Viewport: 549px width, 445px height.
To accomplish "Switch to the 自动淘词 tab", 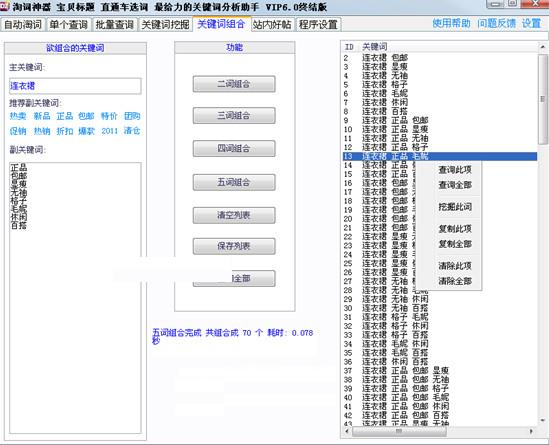I will click(x=23, y=25).
